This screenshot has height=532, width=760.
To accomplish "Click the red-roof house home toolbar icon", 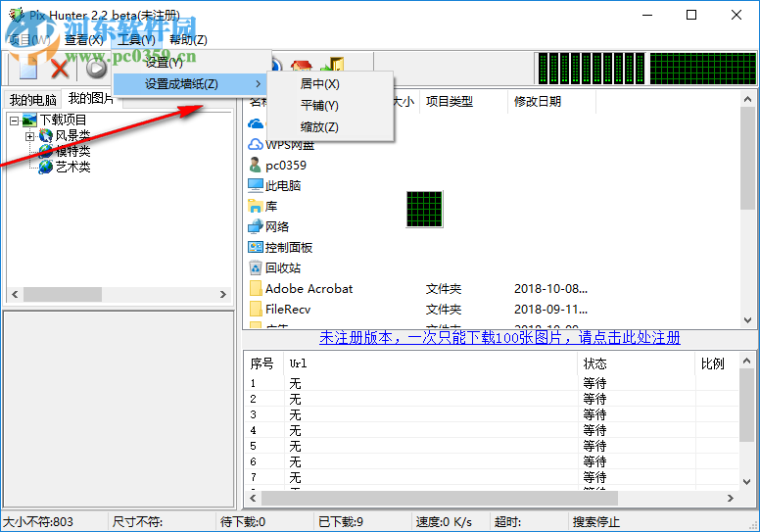I will pos(302,65).
